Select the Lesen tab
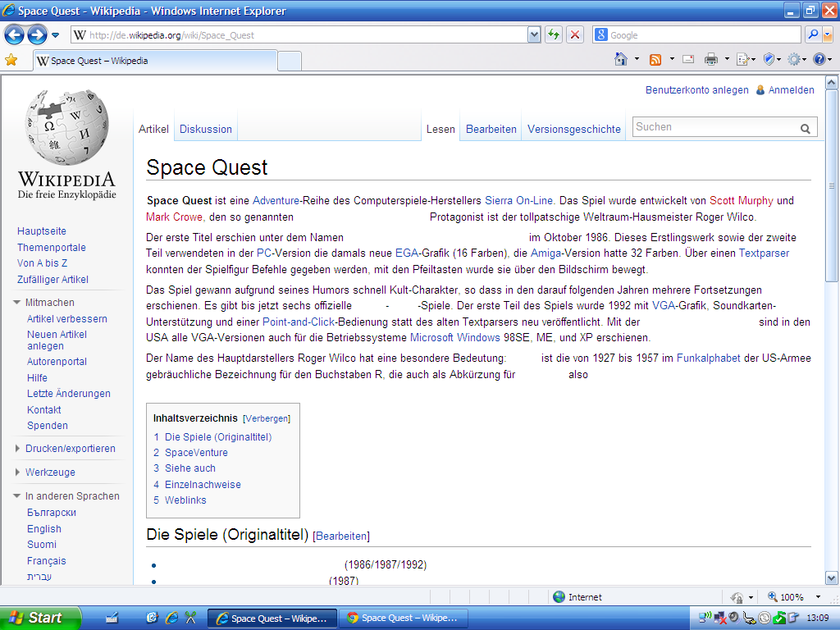 point(441,129)
